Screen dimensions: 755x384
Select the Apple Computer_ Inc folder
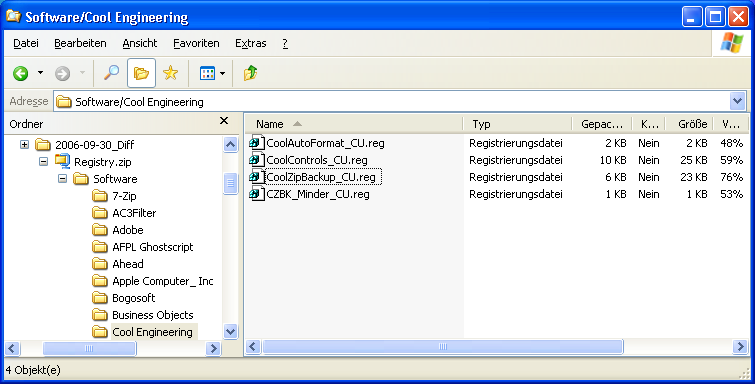click(x=163, y=281)
